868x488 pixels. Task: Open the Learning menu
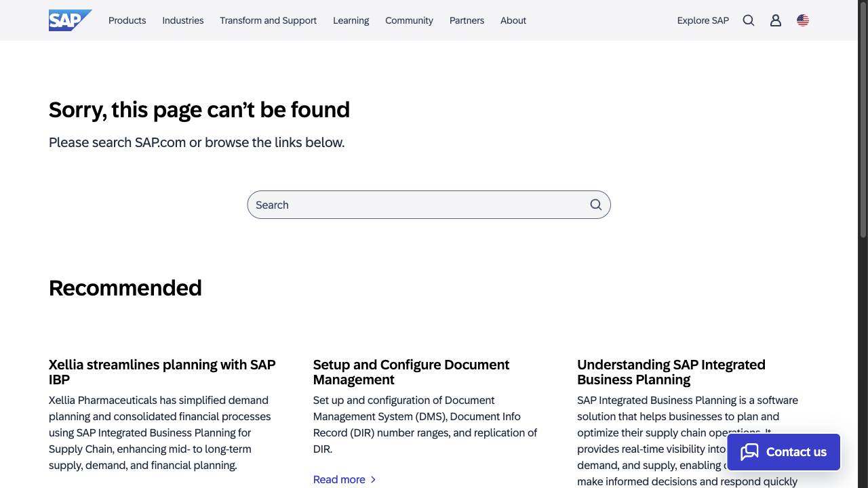(x=351, y=20)
